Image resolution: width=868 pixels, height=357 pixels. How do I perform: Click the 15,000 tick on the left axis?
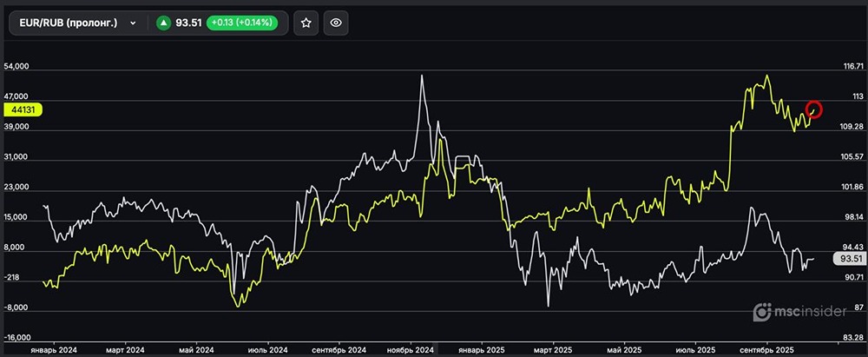coord(16,217)
